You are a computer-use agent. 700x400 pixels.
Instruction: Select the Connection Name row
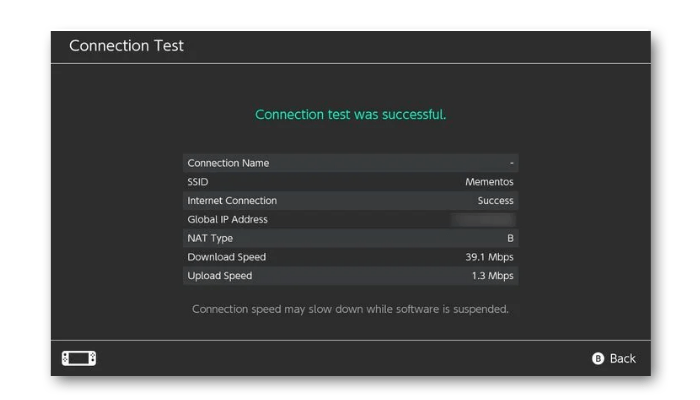[x=350, y=163]
